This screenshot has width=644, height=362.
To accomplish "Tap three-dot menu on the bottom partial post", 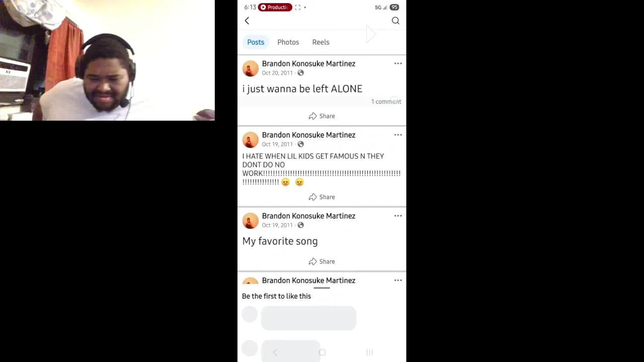I will pos(398,280).
